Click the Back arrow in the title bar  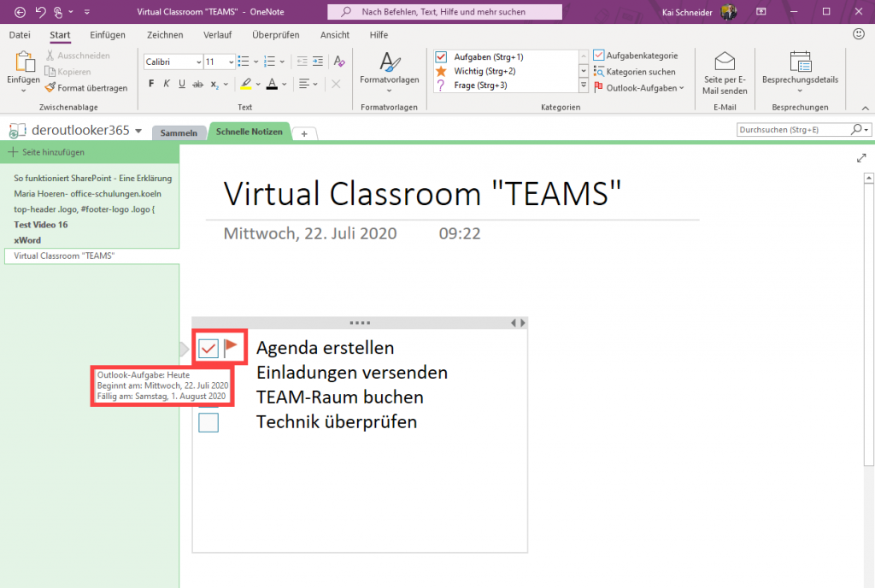21,12
